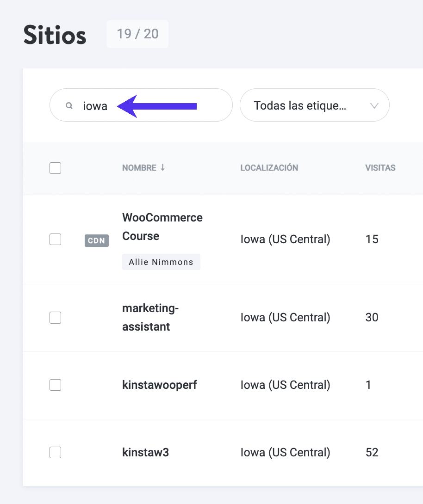Check the WooCommerce Course row checkbox
Viewport: 423px width, 504px height.
point(55,240)
